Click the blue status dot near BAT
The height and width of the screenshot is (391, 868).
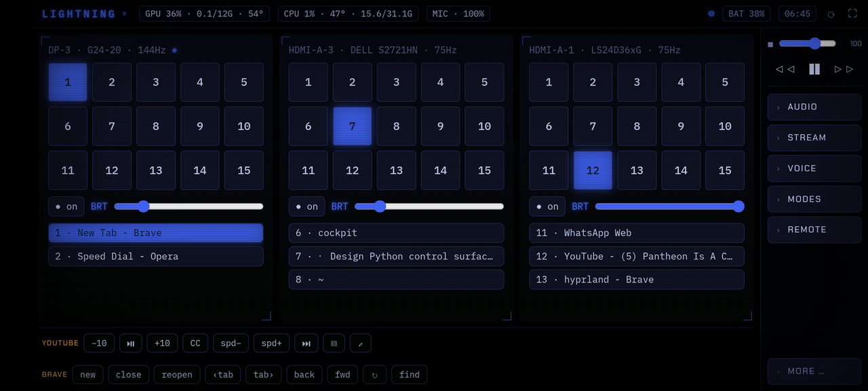point(711,14)
